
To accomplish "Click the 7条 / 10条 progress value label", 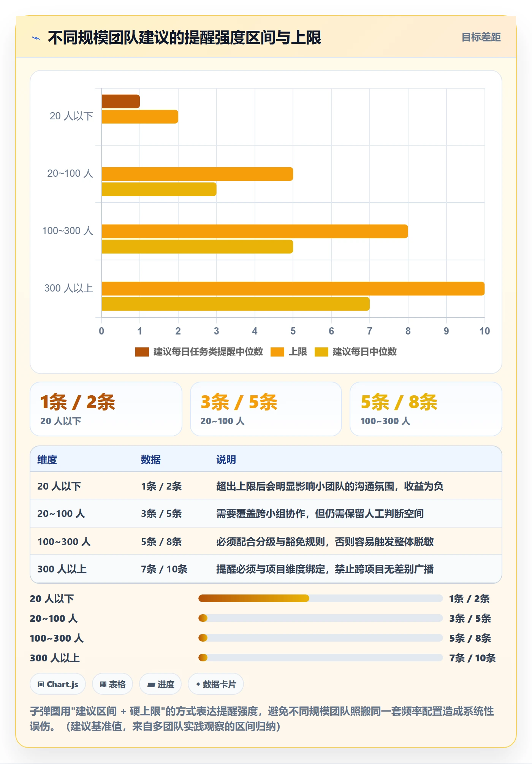I will click(472, 658).
